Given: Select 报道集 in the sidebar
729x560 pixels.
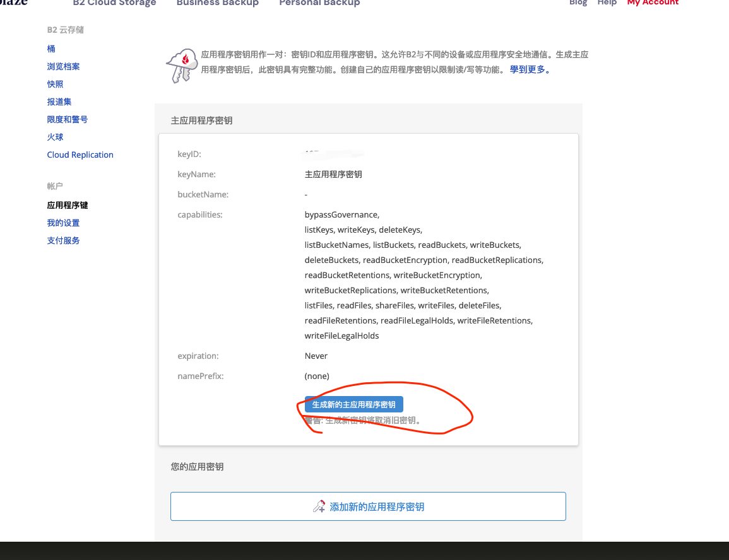Looking at the screenshot, I should coord(59,102).
